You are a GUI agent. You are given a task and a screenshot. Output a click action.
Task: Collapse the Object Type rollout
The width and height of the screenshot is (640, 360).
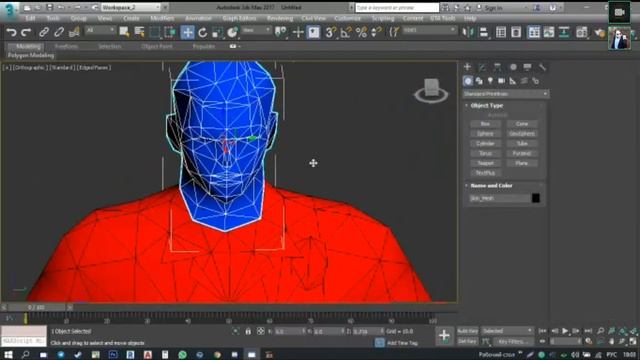tap(487, 105)
